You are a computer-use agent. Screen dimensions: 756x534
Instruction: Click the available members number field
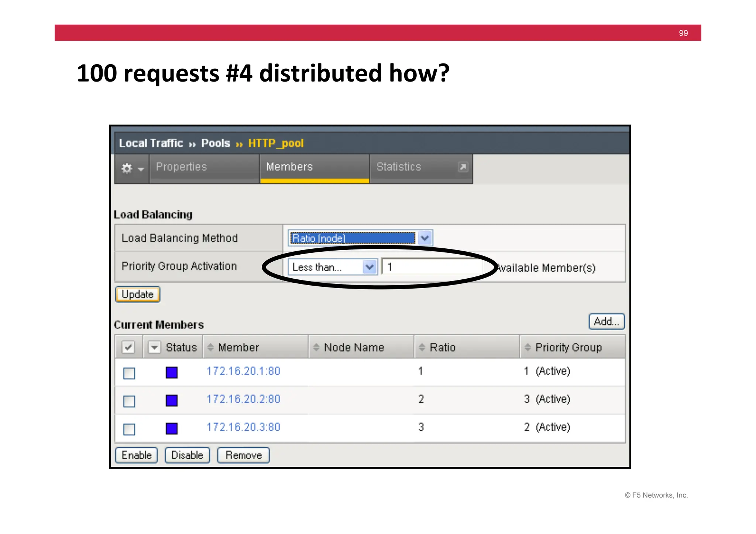click(432, 267)
